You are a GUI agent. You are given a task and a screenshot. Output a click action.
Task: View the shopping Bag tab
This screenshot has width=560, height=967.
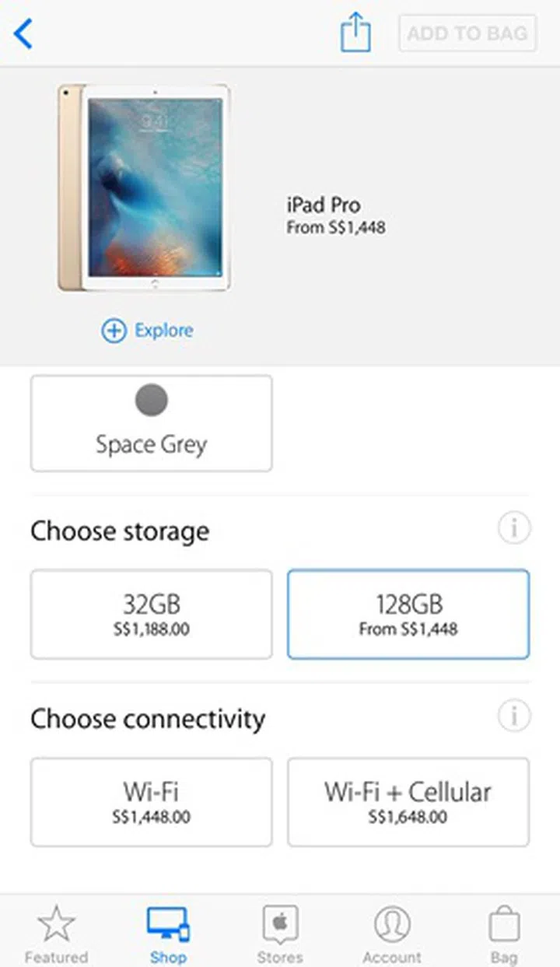coord(503,934)
